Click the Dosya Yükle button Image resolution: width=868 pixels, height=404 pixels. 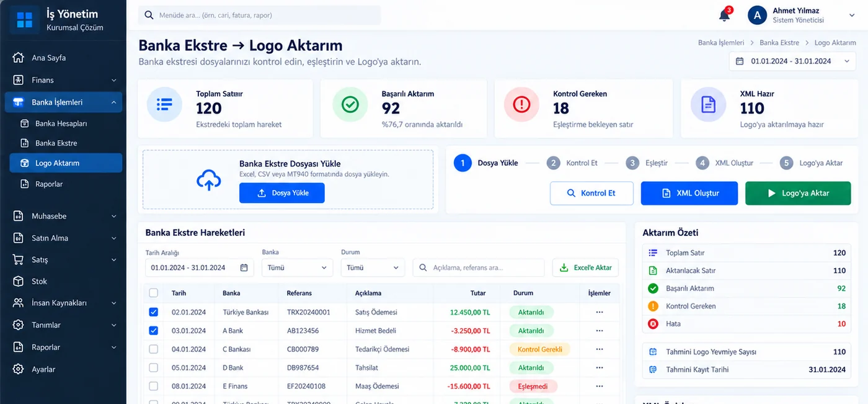(281, 193)
